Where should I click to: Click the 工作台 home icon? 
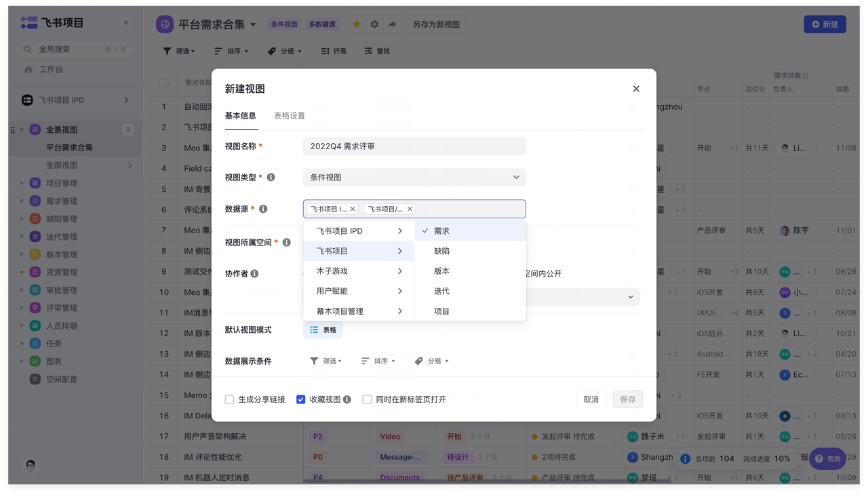pos(28,69)
